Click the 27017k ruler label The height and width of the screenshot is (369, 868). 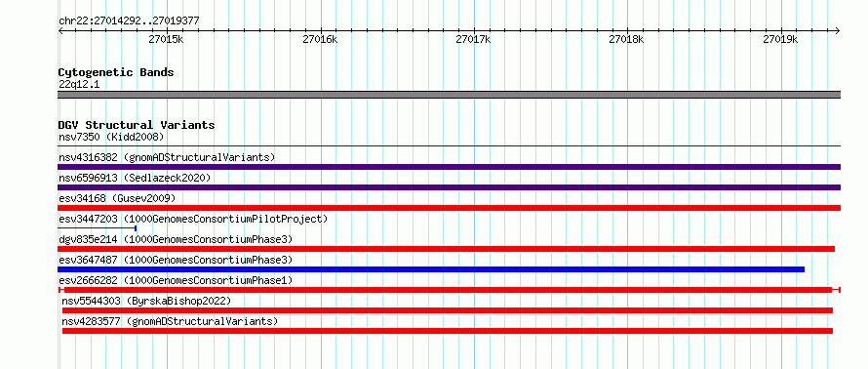click(x=473, y=39)
